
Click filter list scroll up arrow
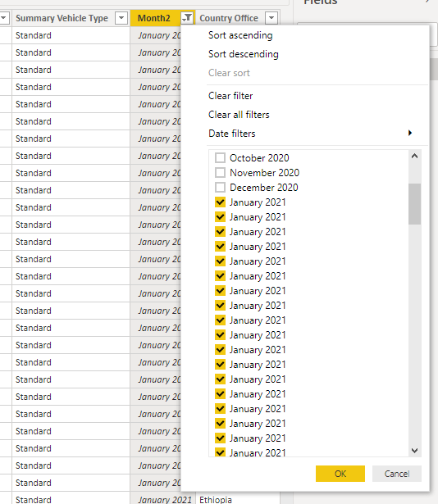[x=414, y=157]
